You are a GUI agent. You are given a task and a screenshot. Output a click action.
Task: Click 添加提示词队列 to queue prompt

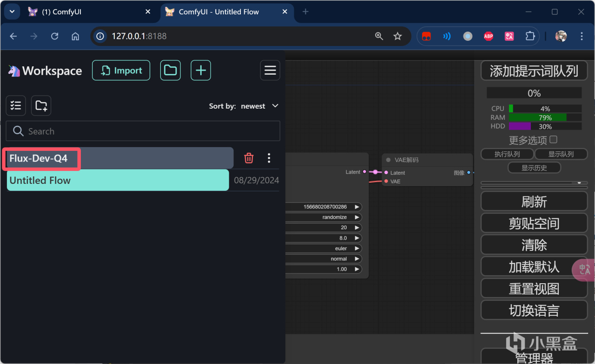coord(534,71)
